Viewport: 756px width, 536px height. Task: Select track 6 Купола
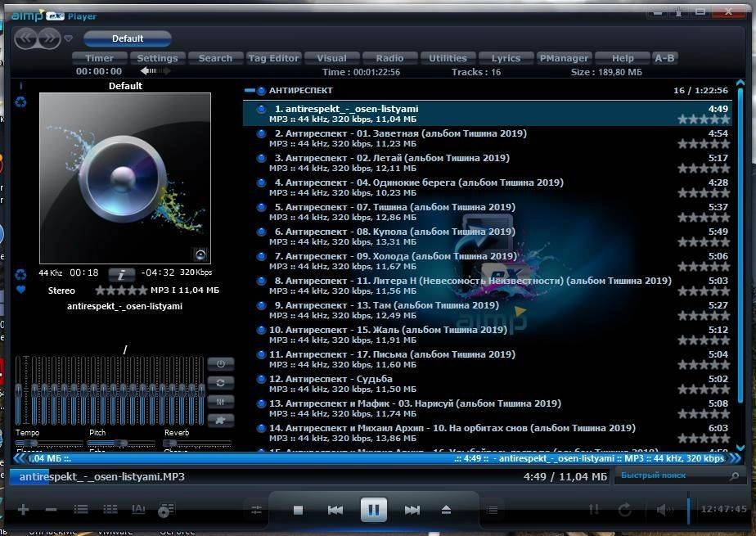[488, 236]
